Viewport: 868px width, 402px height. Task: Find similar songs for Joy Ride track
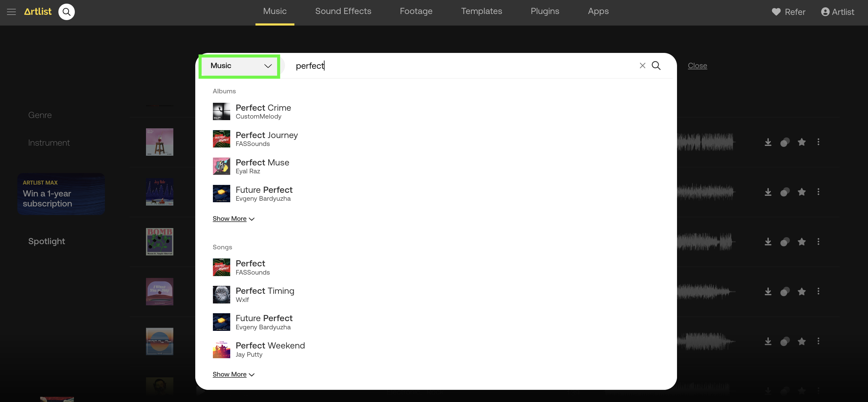click(784, 192)
